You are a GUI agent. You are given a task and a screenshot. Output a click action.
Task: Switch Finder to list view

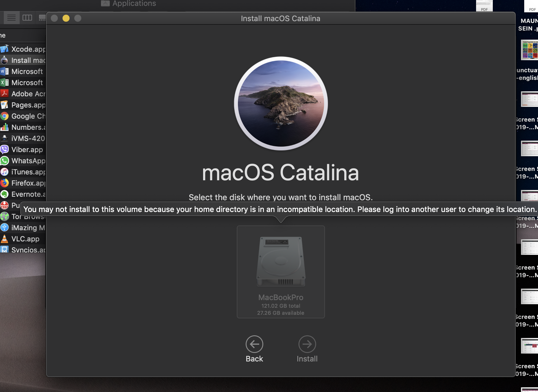[x=11, y=18]
